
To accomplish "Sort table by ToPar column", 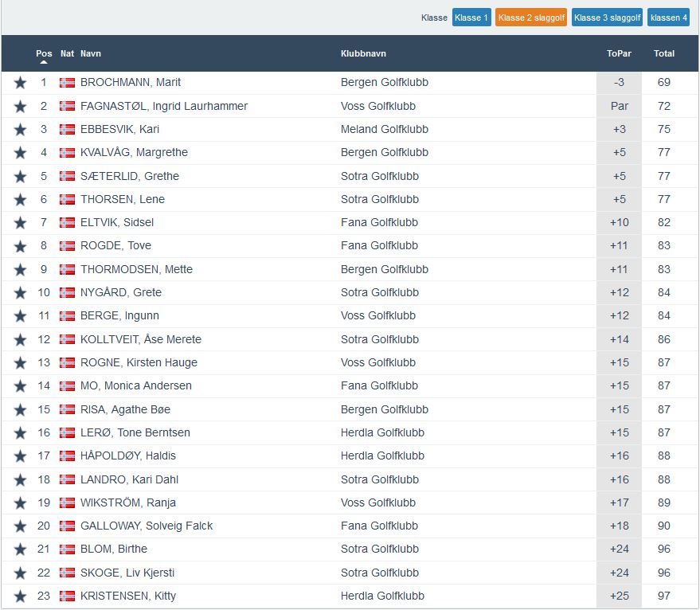I will point(619,54).
